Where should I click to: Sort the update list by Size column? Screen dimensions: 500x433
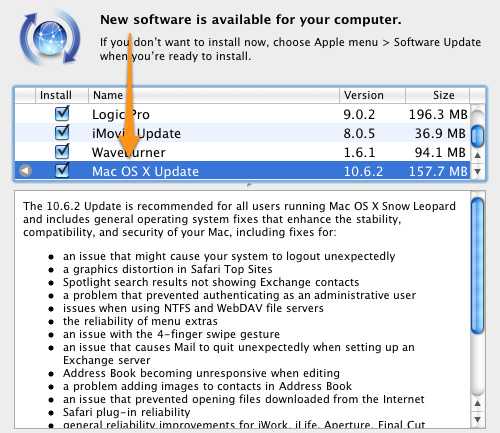(x=438, y=95)
